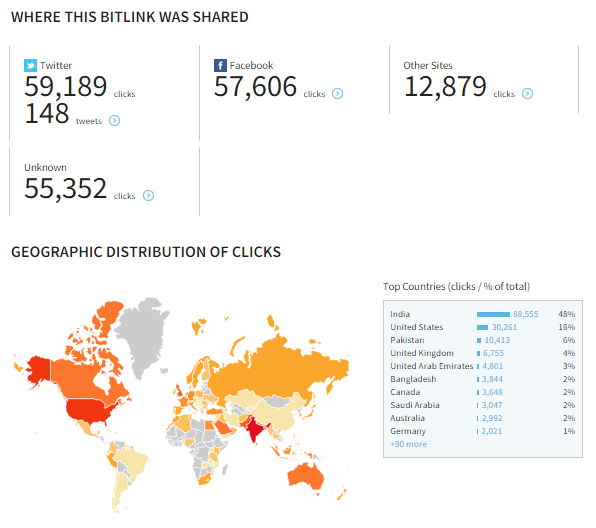Click the 148 tweets count
The image size is (596, 528).
coord(47,114)
